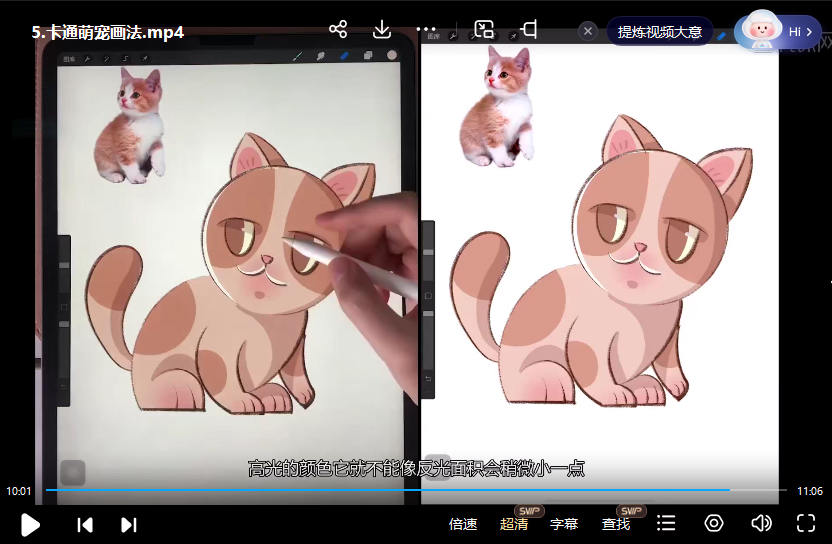The image size is (832, 544).
Task: Expand the Hi assistant chevron
Action: pyautogui.click(x=809, y=32)
